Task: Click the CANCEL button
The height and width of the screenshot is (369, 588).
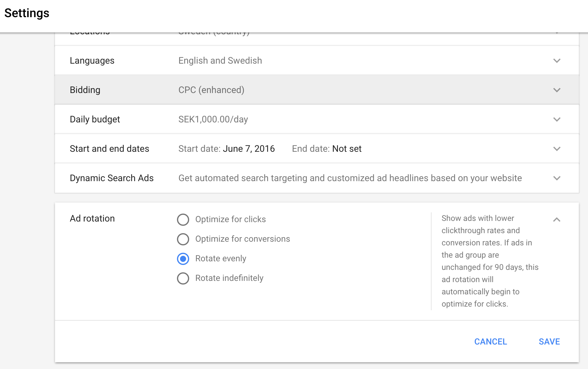Action: pyautogui.click(x=491, y=341)
